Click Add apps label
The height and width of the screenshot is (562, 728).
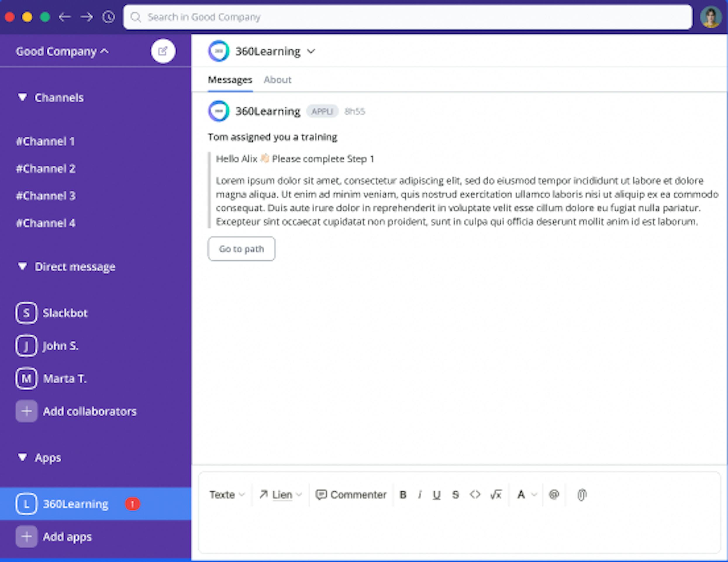click(x=67, y=537)
